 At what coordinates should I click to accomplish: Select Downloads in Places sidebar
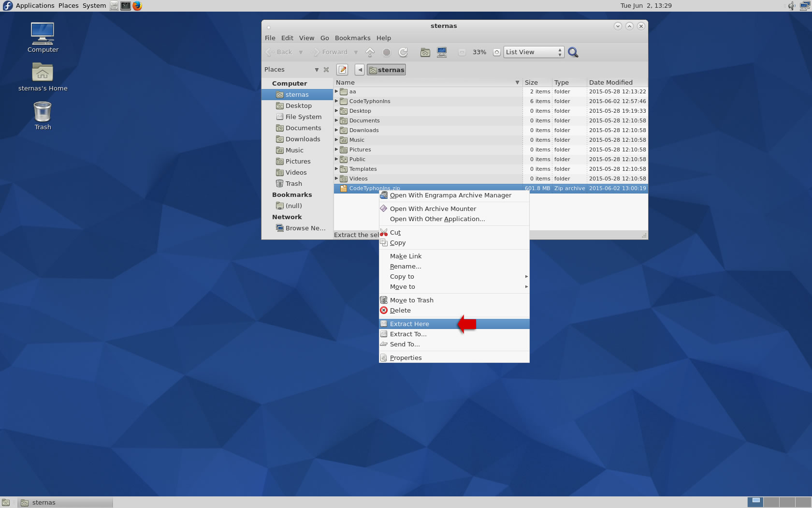[x=298, y=139]
